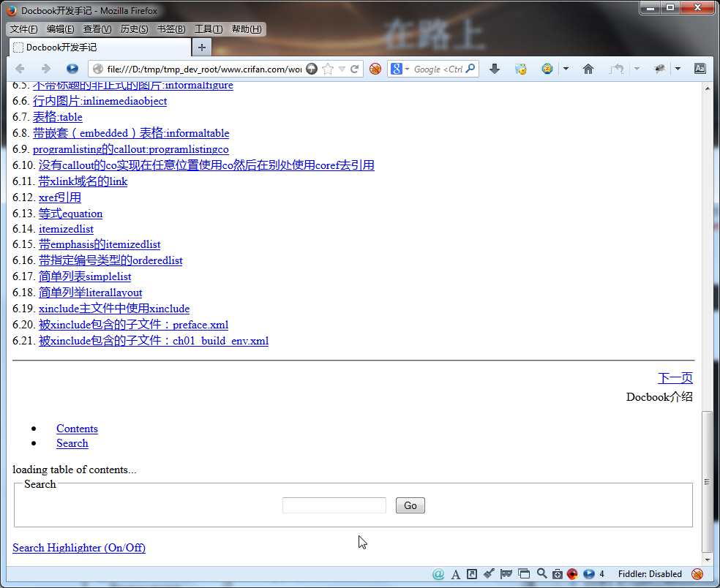
Task: Toggle Search Highlighter (On/Off) link
Action: point(79,548)
